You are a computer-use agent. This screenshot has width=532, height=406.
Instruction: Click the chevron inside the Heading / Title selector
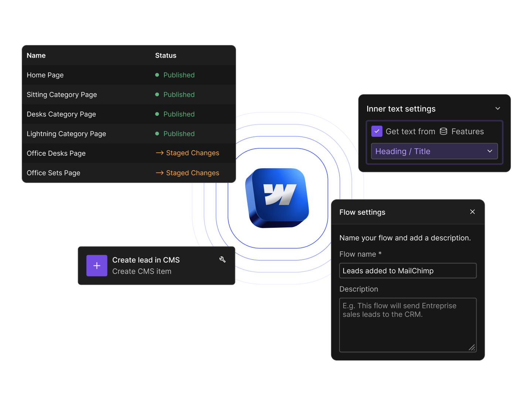[x=490, y=151]
